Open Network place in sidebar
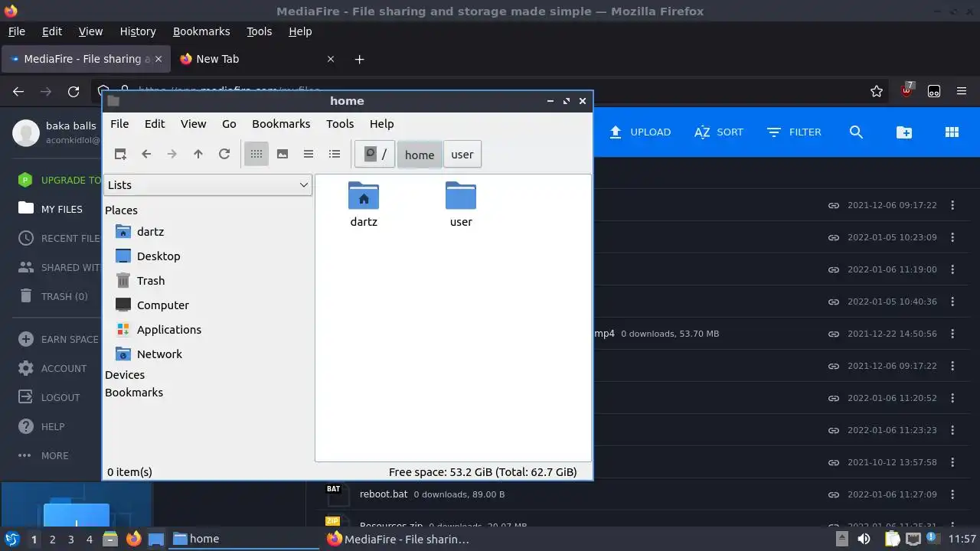Screen dimensions: 980x551 (159, 354)
